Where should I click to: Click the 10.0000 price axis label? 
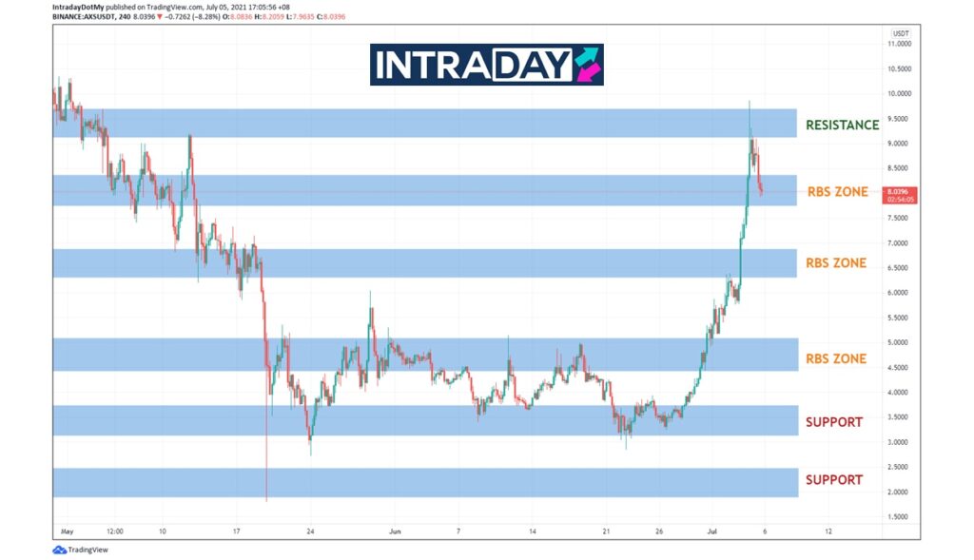coord(899,94)
